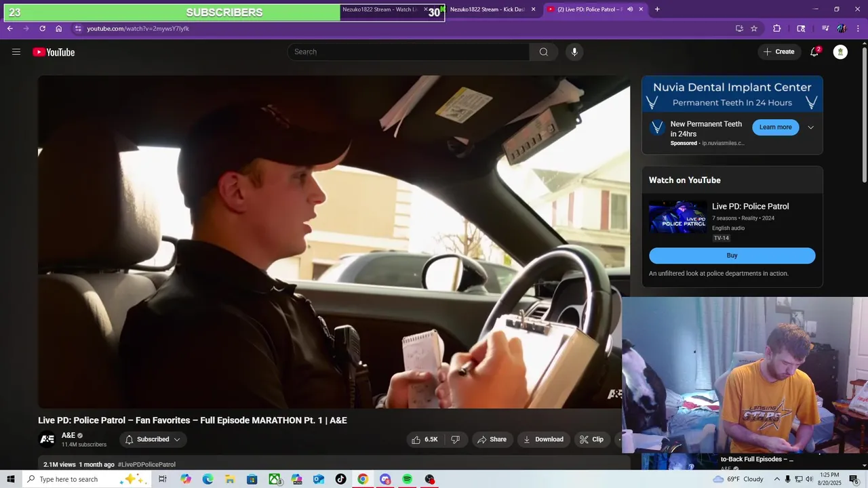Create a Clip of the video

point(591,439)
